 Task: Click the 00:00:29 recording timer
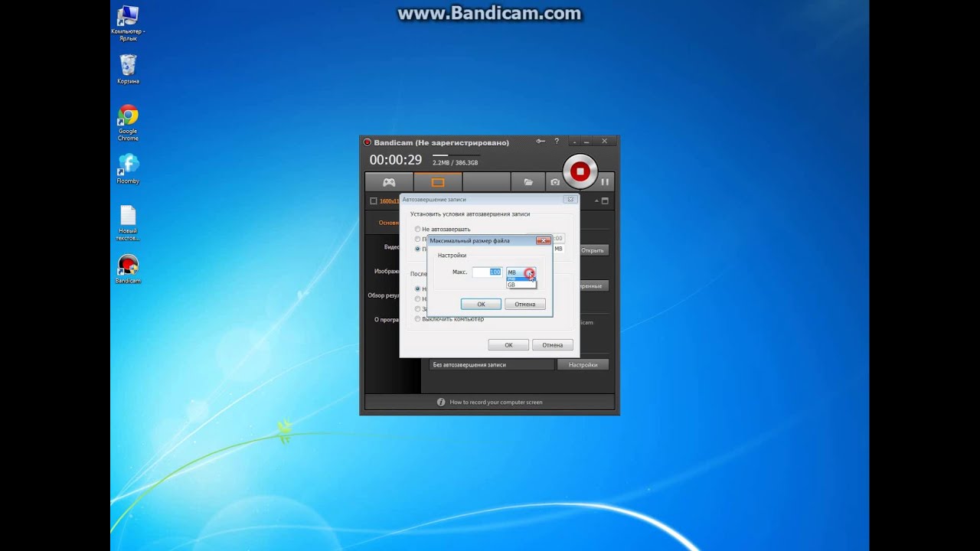click(x=396, y=160)
